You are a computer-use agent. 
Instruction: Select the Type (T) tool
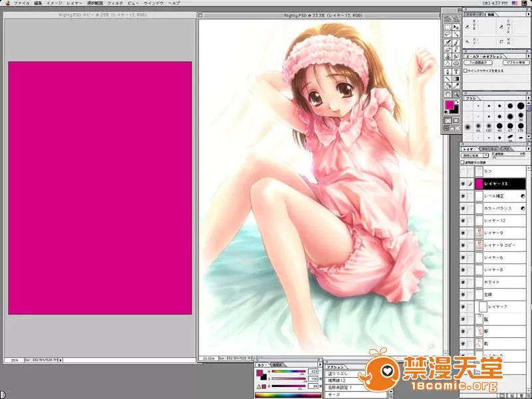click(x=457, y=71)
